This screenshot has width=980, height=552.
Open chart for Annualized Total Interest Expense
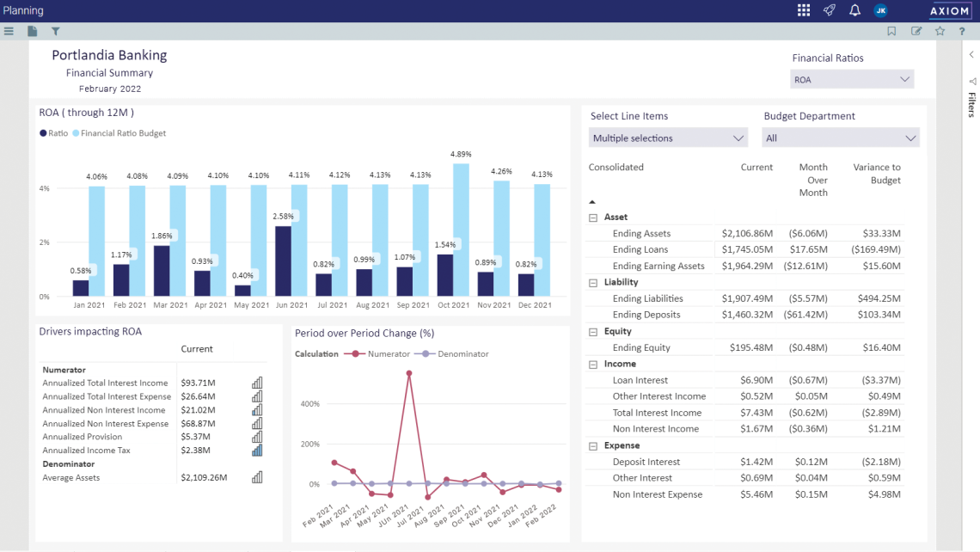(x=257, y=396)
